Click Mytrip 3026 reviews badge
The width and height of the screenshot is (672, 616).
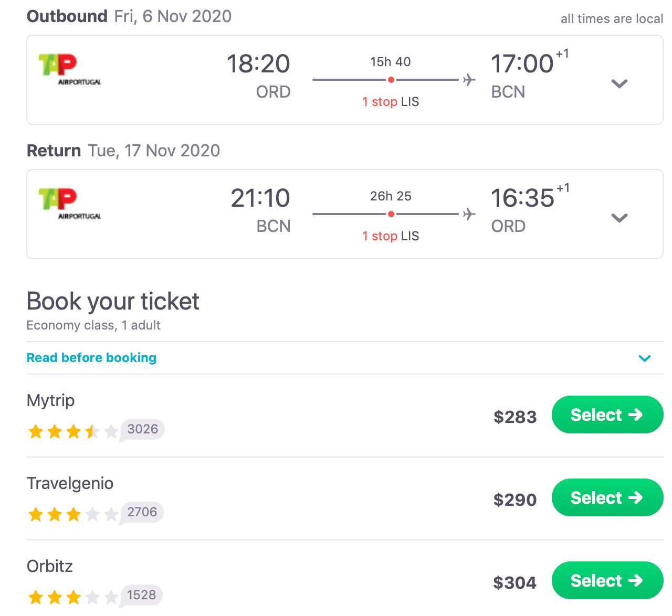tap(142, 429)
